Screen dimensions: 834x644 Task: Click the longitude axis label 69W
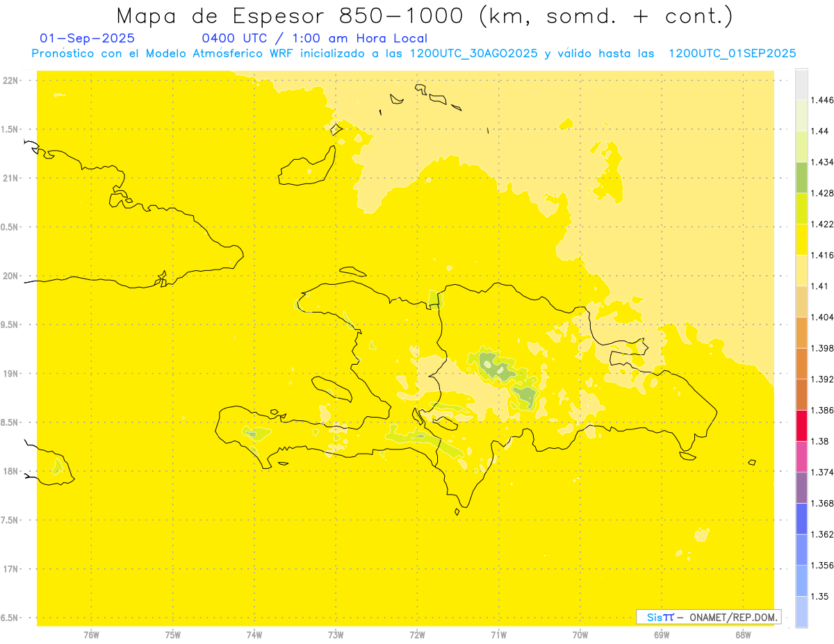click(662, 636)
